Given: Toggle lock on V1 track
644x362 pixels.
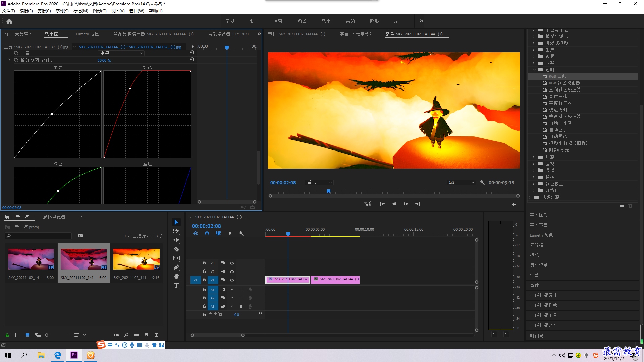Looking at the screenshot, I should point(204,280).
